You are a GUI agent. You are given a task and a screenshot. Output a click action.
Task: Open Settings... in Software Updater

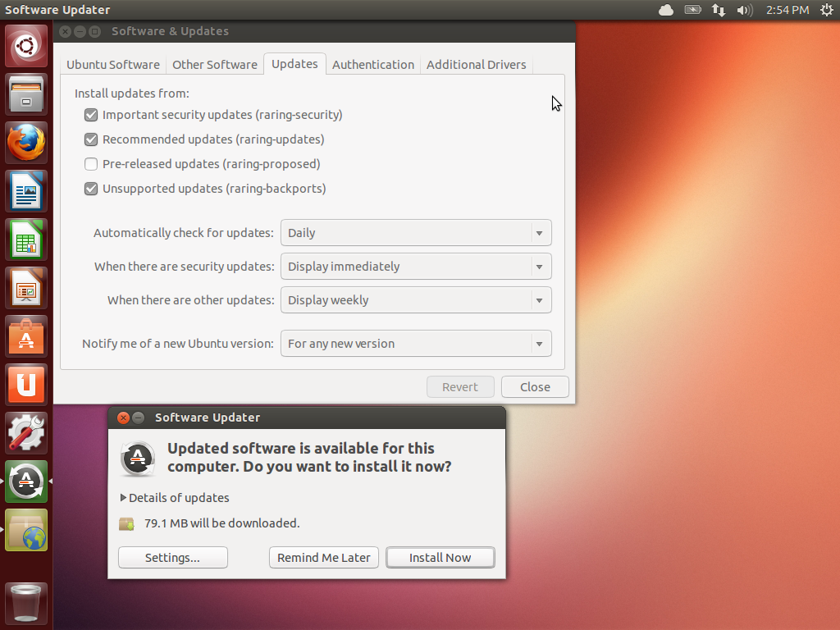172,558
